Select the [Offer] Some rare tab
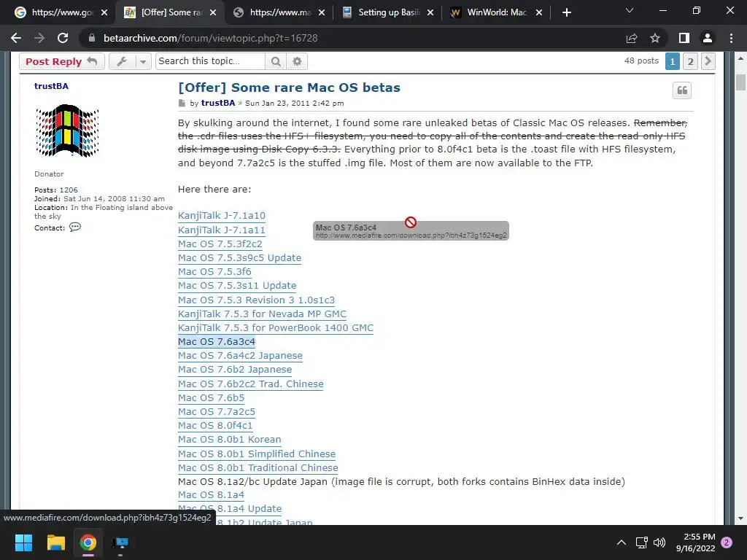Screen dimensions: 747x560 coord(171,12)
